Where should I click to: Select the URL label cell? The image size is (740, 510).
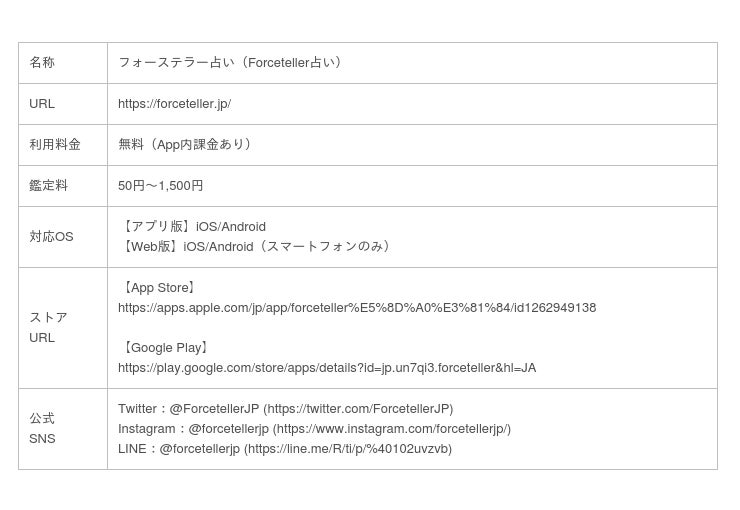coord(42,104)
